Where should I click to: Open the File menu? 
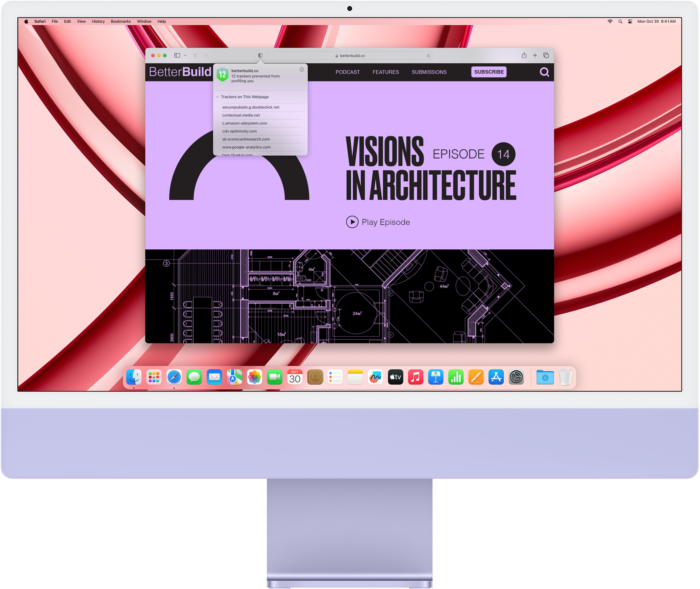click(55, 21)
